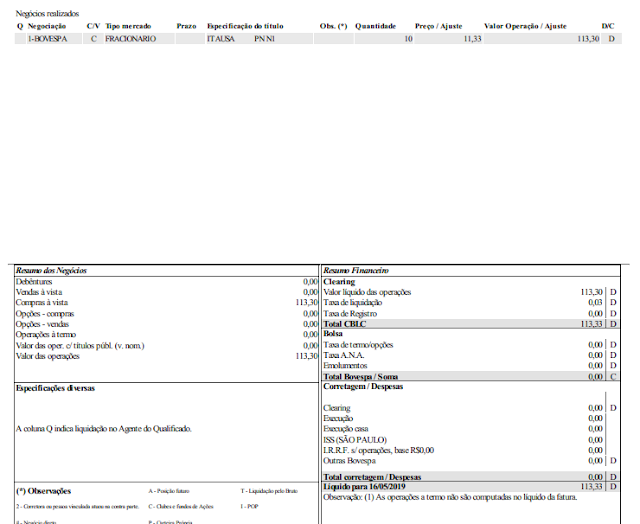Select the 'Debêntures' row label

pos(34,282)
